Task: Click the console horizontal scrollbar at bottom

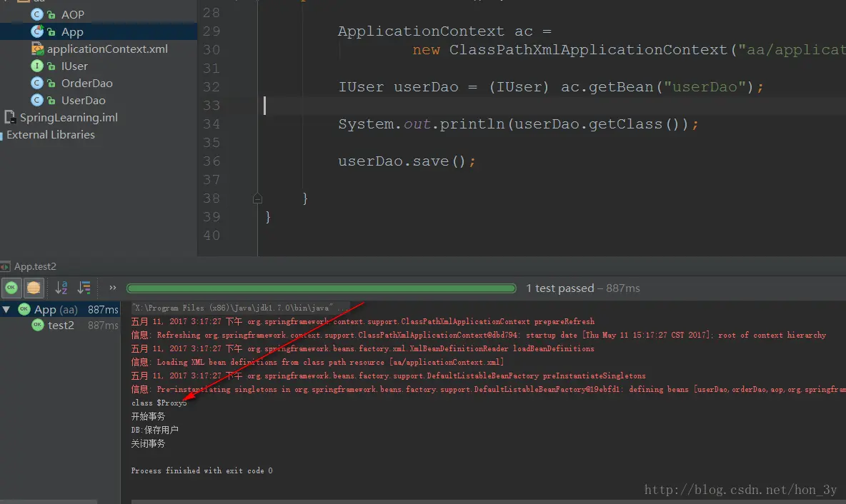Action: point(489,501)
